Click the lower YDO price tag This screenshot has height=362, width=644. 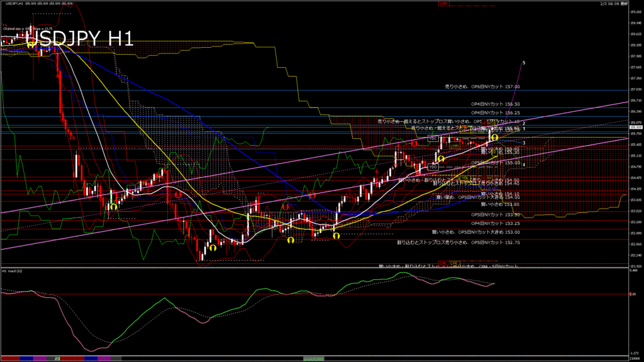433,167
